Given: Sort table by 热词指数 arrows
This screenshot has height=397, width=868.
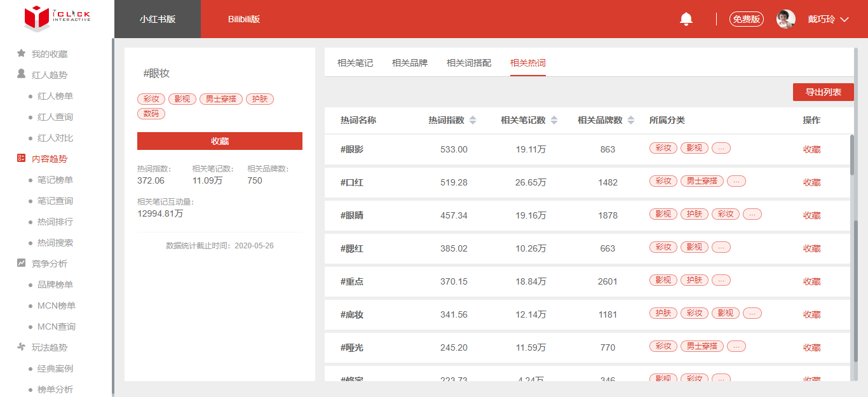Looking at the screenshot, I should (473, 121).
